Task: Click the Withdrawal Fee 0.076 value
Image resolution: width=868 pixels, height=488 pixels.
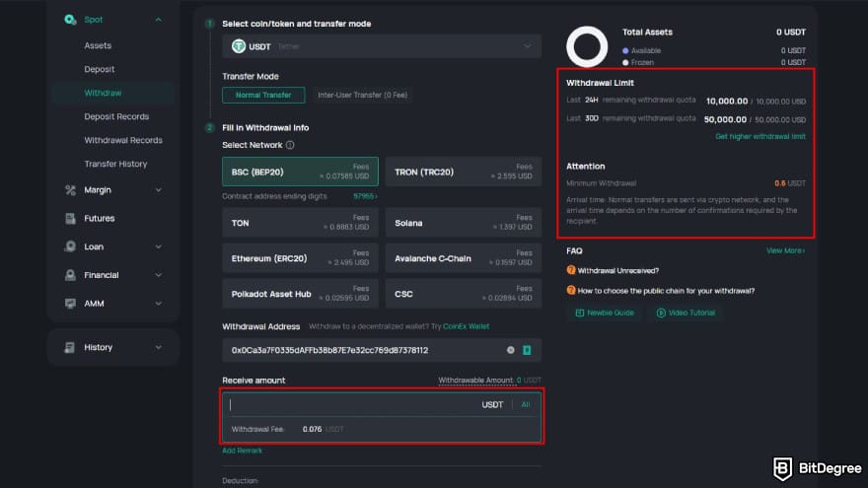Action: (313, 429)
